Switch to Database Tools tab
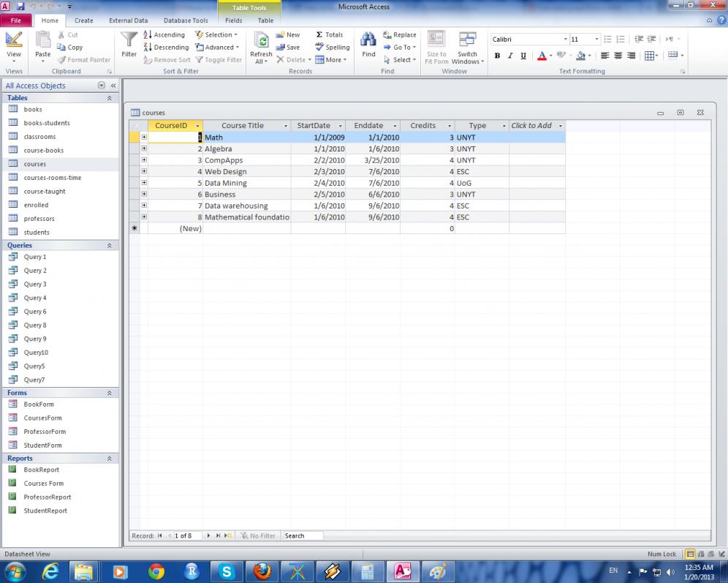The width and height of the screenshot is (728, 583). [186, 20]
